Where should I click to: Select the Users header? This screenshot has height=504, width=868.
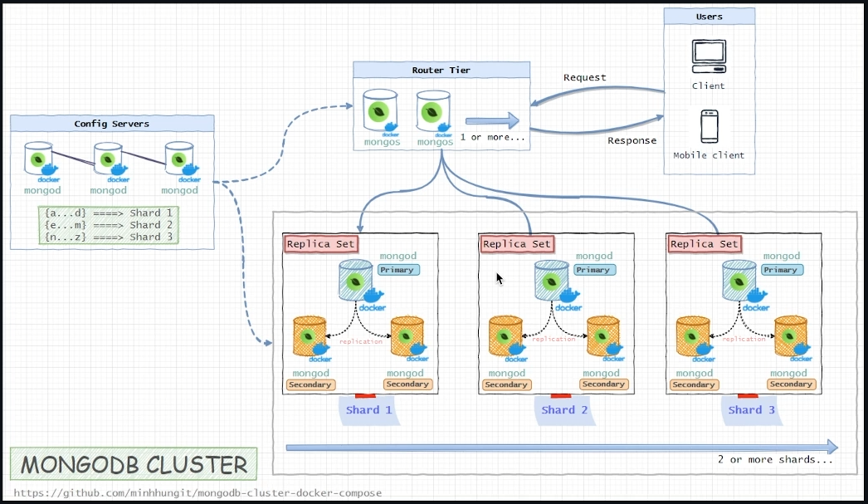click(710, 17)
